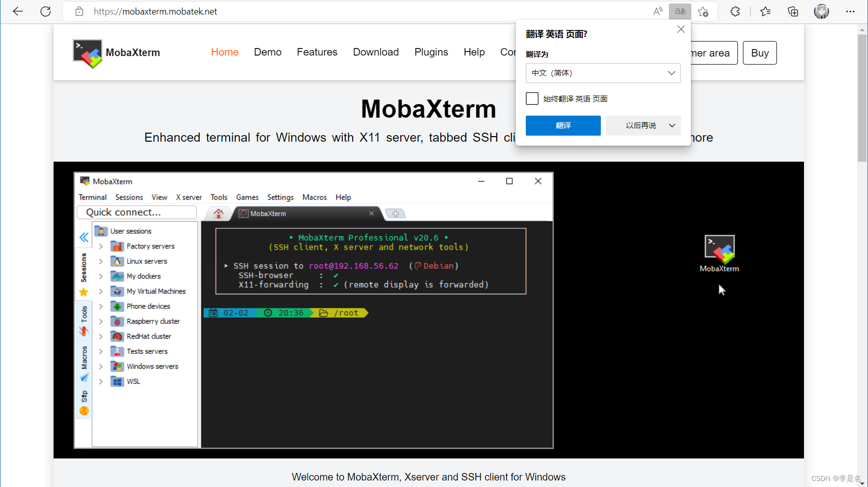Open the Sftp vertical sidebar tab
868x487 pixels.
coord(84,402)
